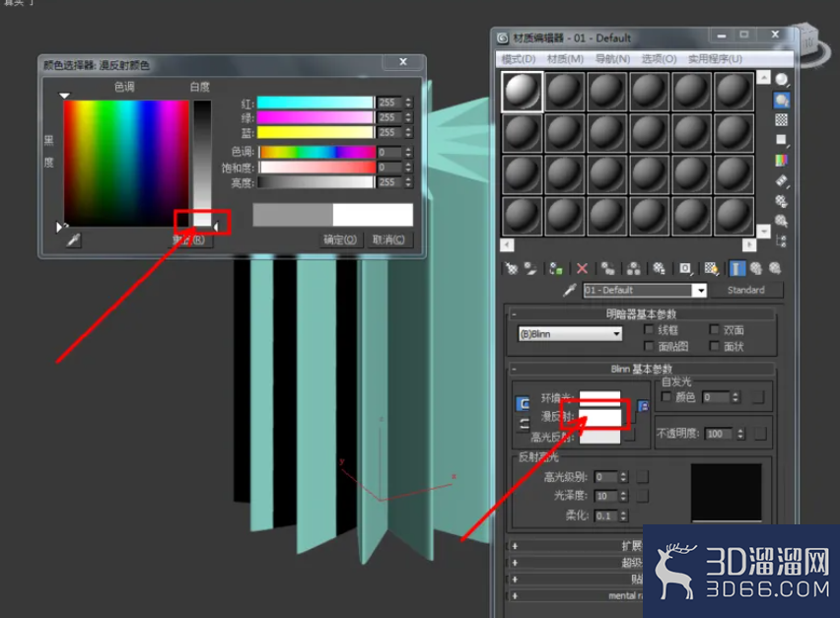Open 模式(D) menu
Screen dimensions: 840x618
click(x=519, y=59)
